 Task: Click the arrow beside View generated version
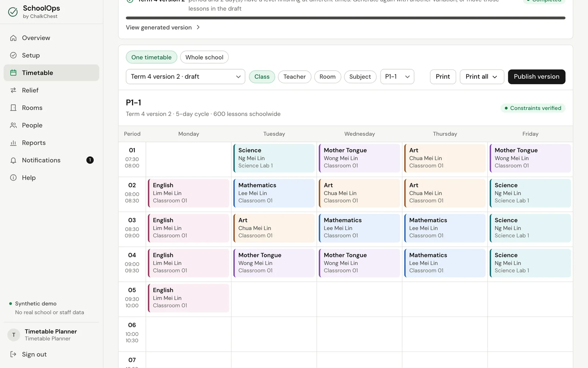198,27
